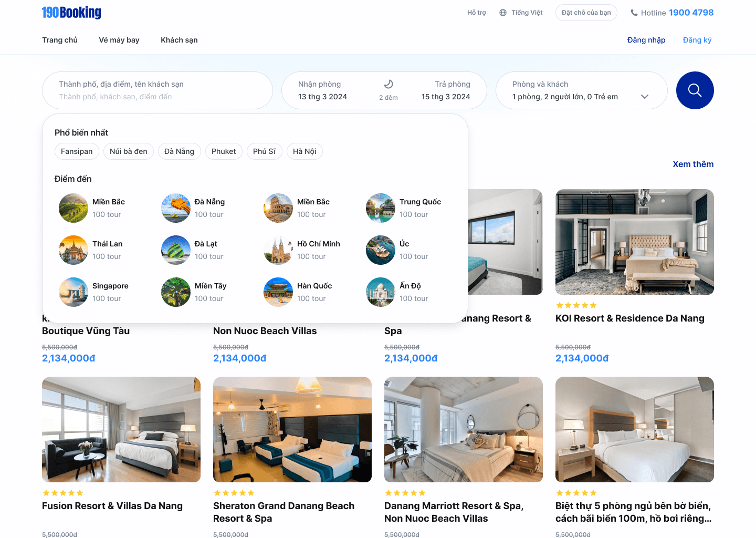Click the Đăng nhập link
Image resolution: width=756 pixels, height=538 pixels.
pyautogui.click(x=646, y=40)
